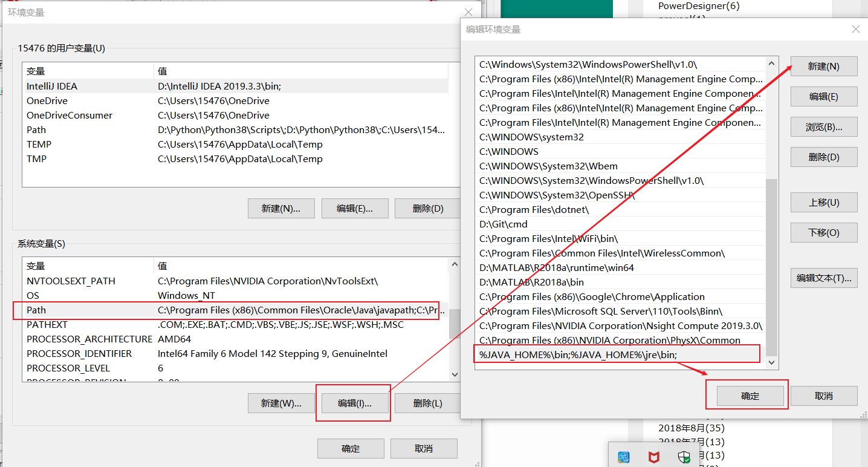Select the PROCESSOR_ARCHITECTURE variable row

point(236,339)
